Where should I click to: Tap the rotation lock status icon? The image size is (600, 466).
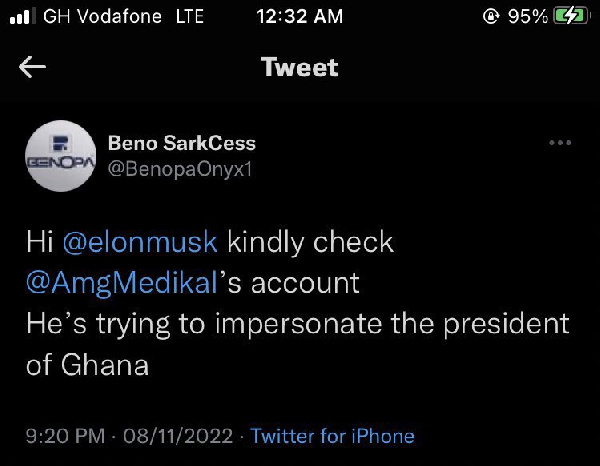coord(491,16)
